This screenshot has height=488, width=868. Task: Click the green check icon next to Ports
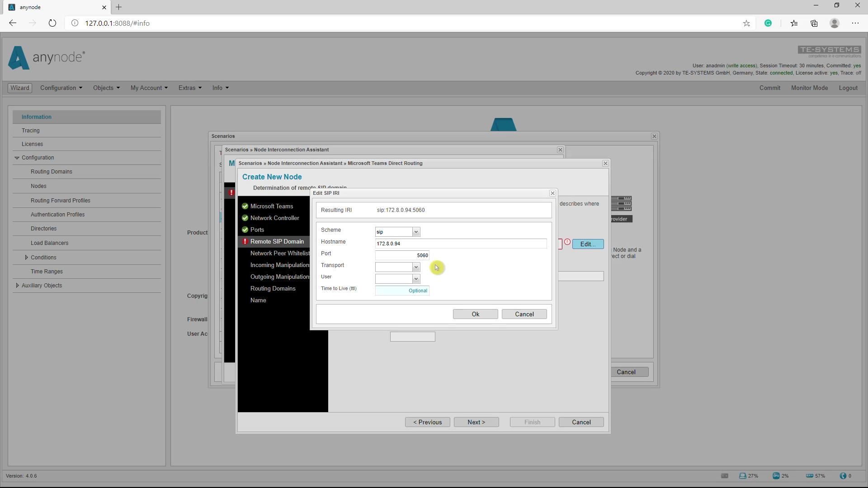click(245, 230)
